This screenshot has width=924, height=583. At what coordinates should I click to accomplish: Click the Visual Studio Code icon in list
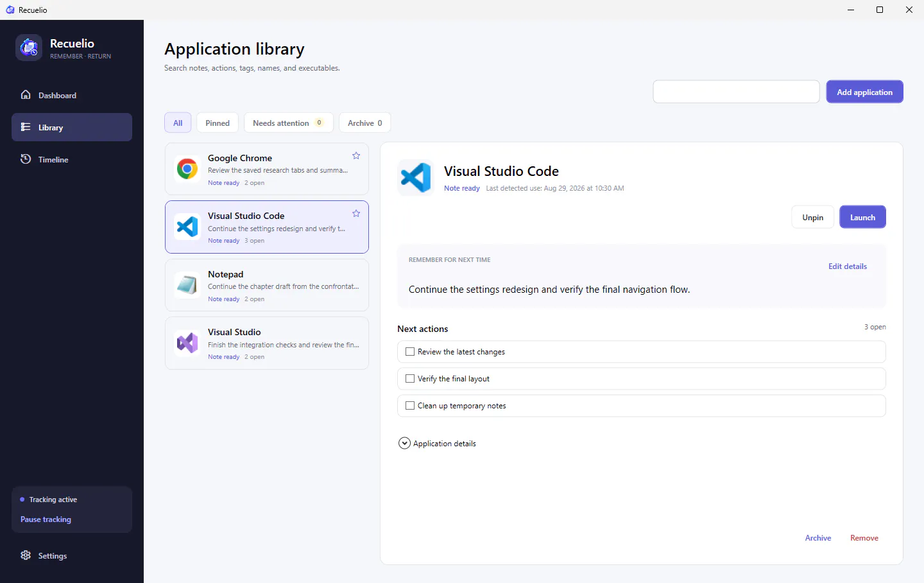click(x=187, y=227)
